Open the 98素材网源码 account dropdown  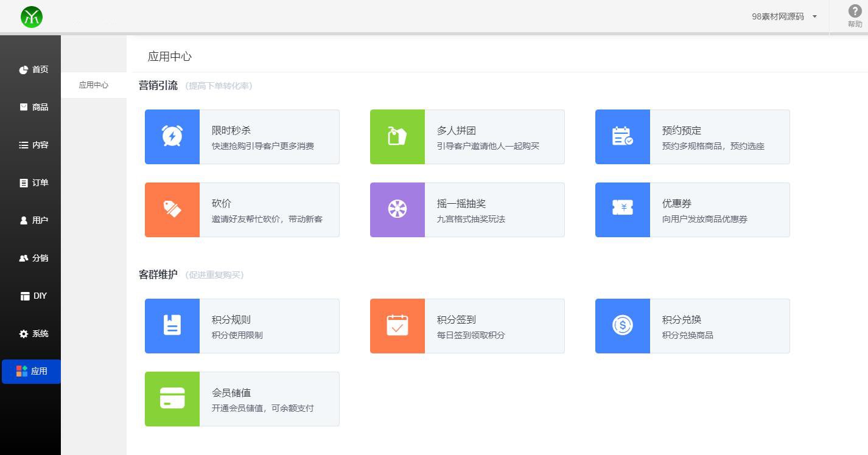point(784,16)
